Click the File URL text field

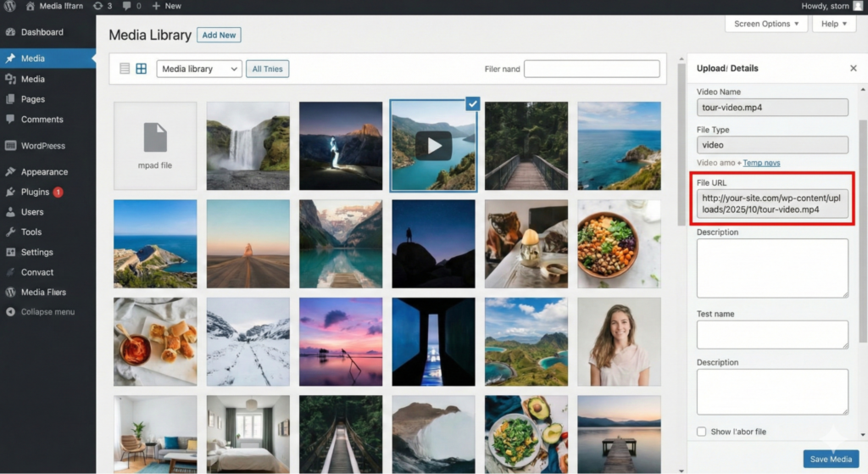772,204
